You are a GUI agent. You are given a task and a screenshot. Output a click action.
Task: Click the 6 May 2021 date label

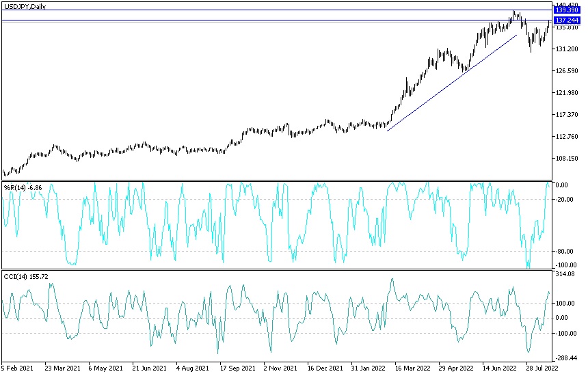106,368
